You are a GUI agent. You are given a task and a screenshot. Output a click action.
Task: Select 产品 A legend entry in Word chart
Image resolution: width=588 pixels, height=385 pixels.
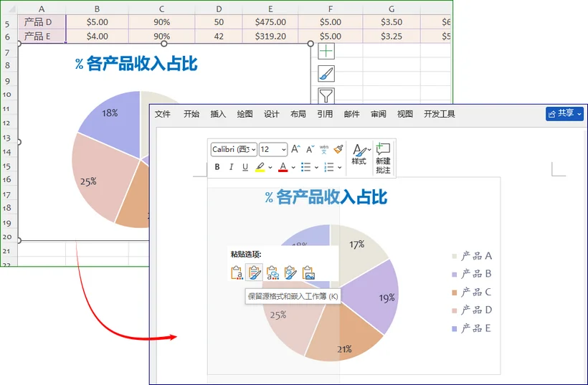click(x=472, y=256)
